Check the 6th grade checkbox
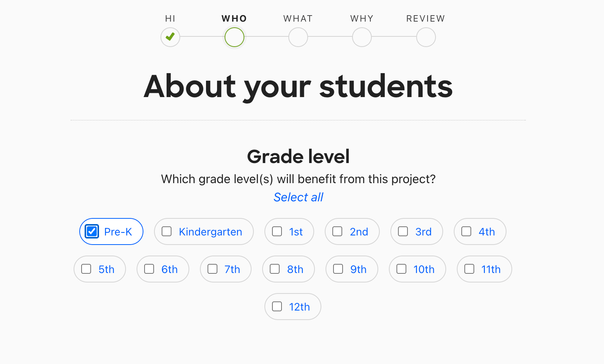The width and height of the screenshot is (604, 364). coord(149,269)
